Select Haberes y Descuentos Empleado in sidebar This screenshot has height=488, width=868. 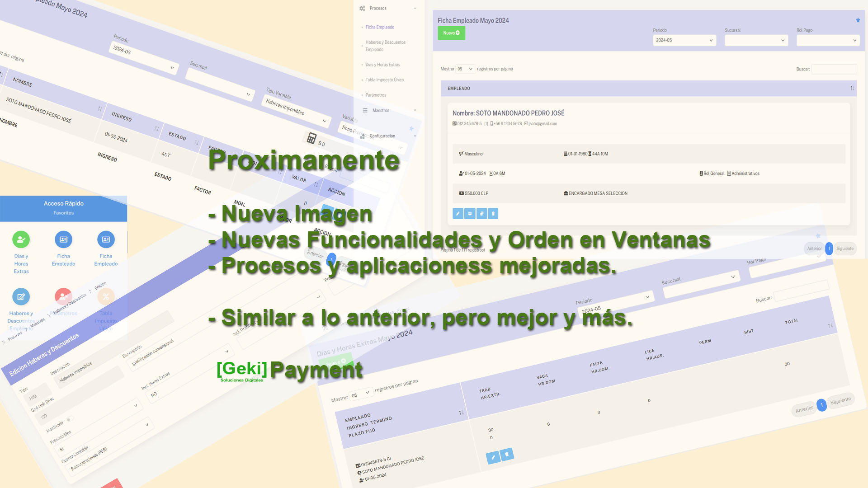pos(385,46)
